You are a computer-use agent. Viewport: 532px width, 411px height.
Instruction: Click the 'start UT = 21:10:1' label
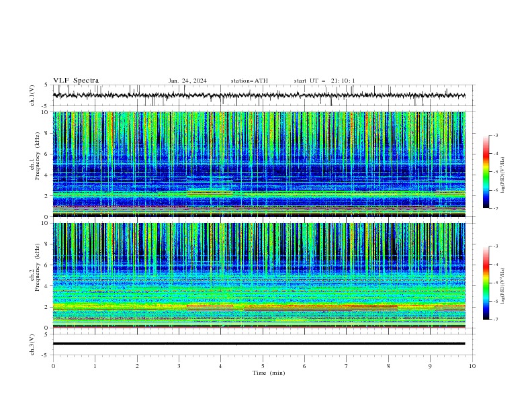324,81
